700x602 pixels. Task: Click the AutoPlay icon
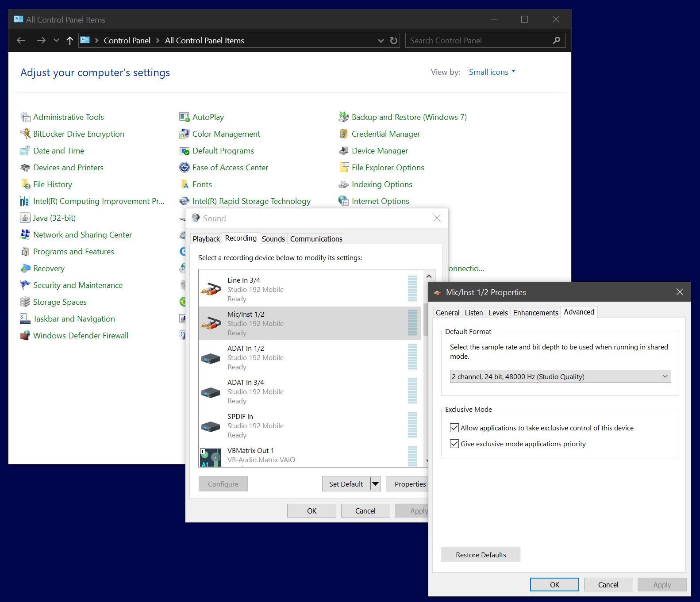pos(185,117)
